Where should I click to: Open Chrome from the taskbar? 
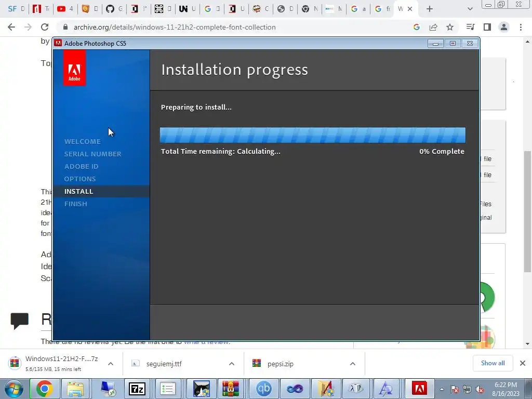[x=45, y=389]
